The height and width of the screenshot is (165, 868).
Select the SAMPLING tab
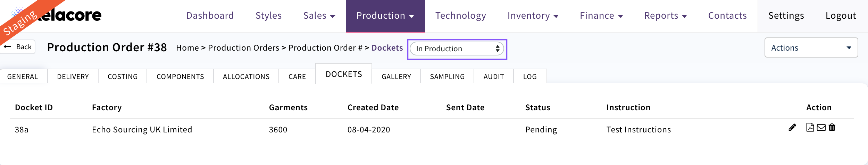(x=447, y=77)
